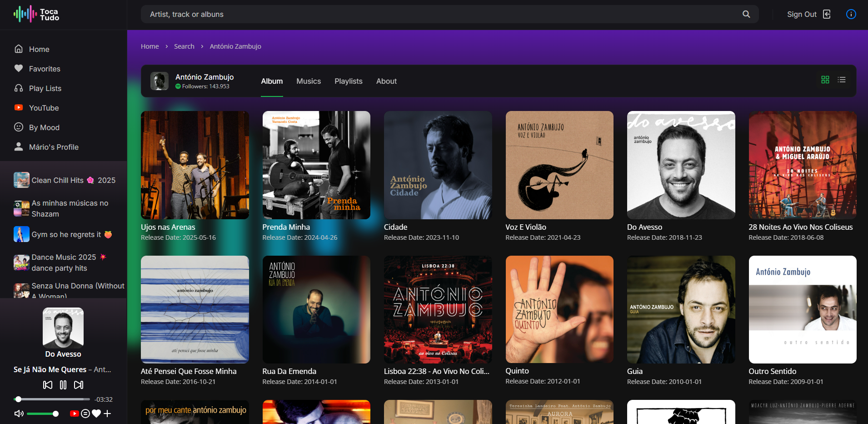Screen dimensions: 868x424
Task: Click the Sign Out button
Action: [x=808, y=14]
